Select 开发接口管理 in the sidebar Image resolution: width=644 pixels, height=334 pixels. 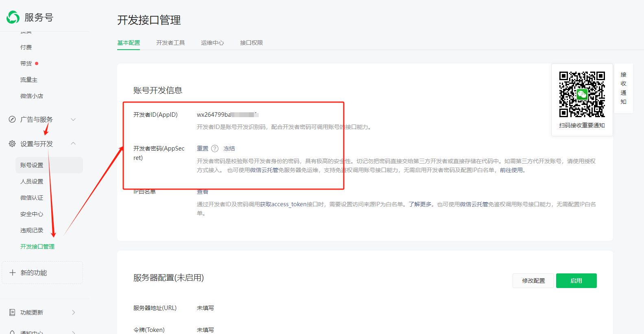(37, 247)
